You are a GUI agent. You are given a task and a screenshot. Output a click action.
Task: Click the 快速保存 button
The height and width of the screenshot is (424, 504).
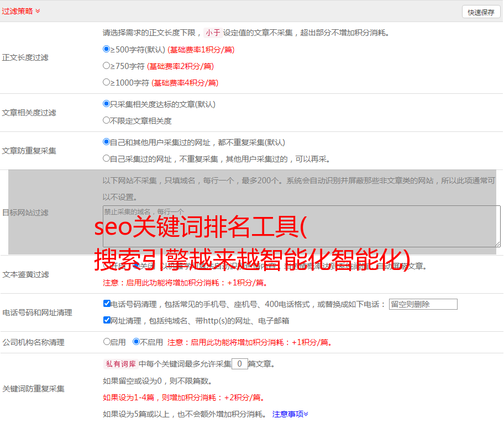(481, 12)
